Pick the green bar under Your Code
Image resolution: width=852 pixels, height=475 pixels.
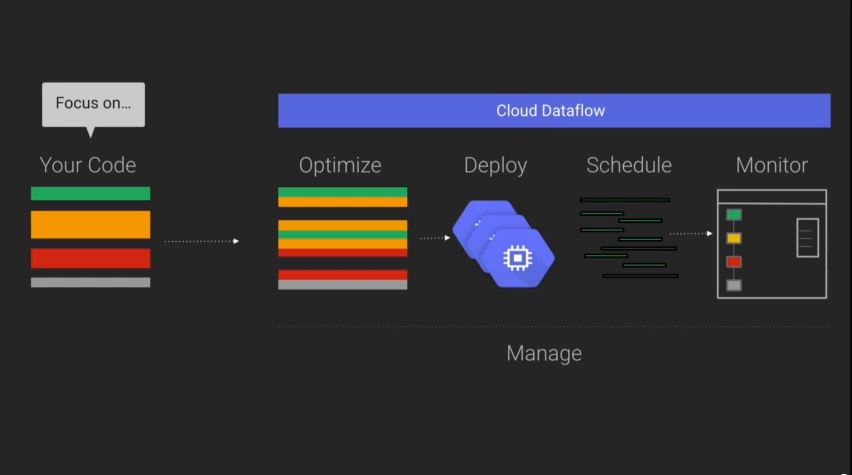pyautogui.click(x=90, y=193)
